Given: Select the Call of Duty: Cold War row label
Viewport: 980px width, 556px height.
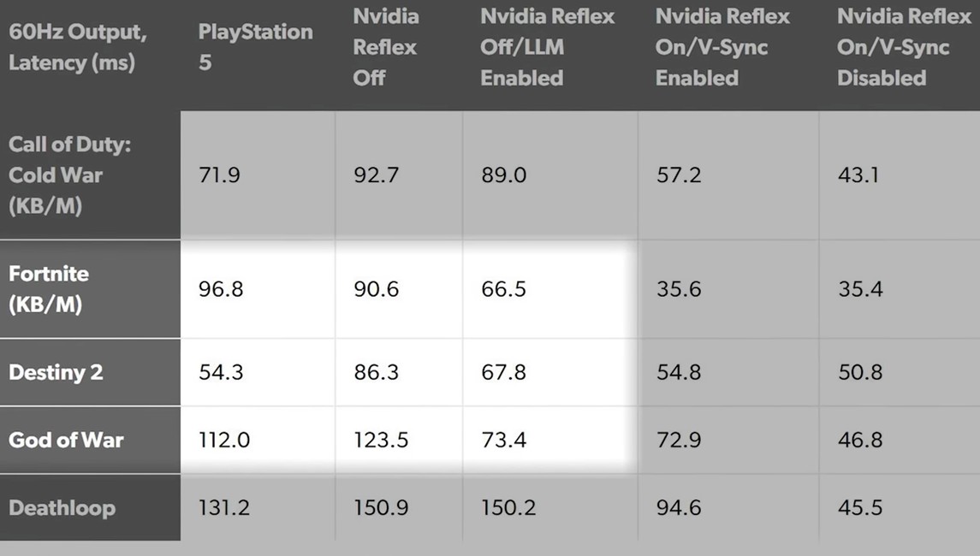Looking at the screenshot, I should [x=68, y=175].
